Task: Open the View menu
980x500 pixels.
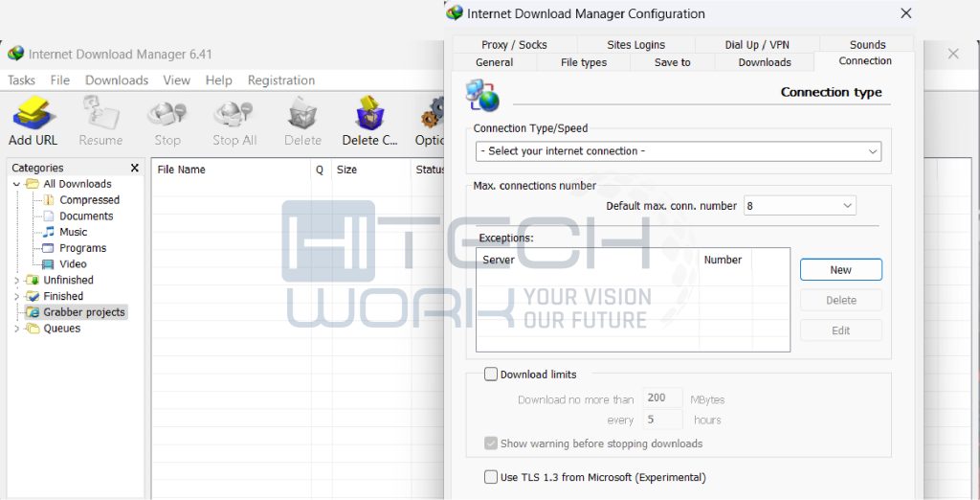Action: 177,80
